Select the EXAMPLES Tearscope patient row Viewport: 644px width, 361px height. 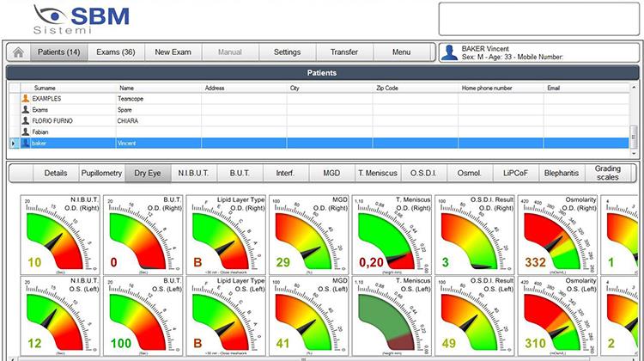[x=319, y=99]
